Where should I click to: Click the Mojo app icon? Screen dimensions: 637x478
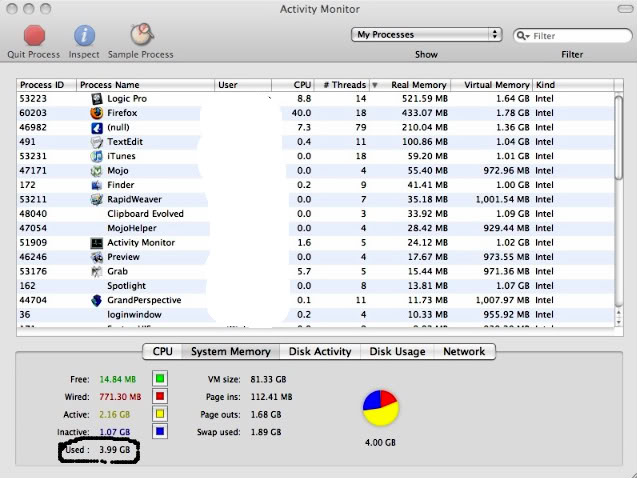97,171
